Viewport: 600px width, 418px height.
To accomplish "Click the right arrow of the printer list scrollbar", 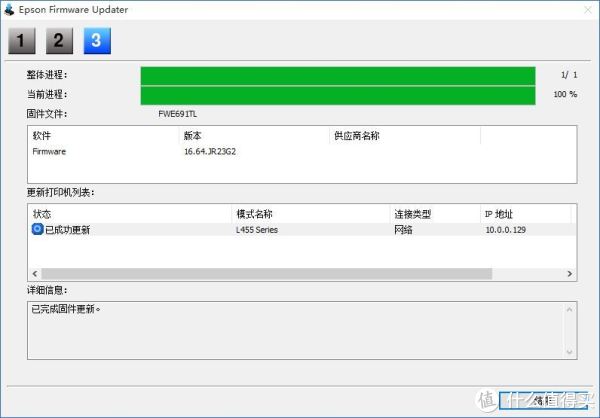I will (x=569, y=273).
